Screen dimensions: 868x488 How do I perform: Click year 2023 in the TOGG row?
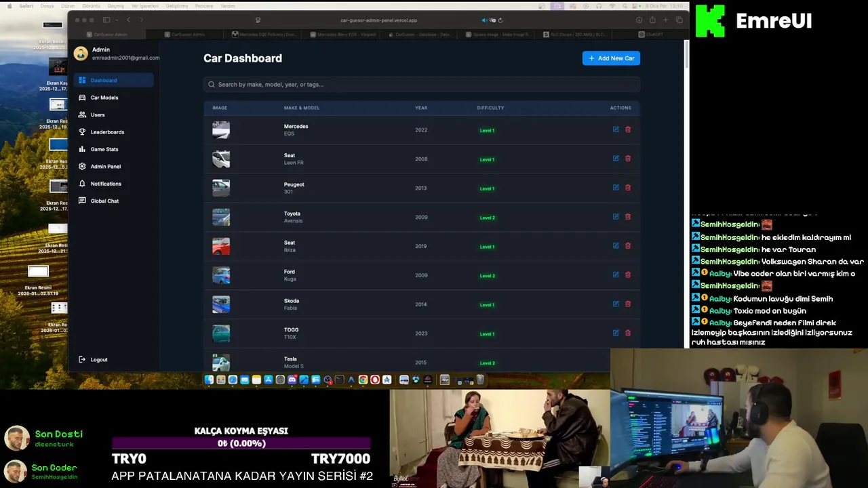pos(421,333)
